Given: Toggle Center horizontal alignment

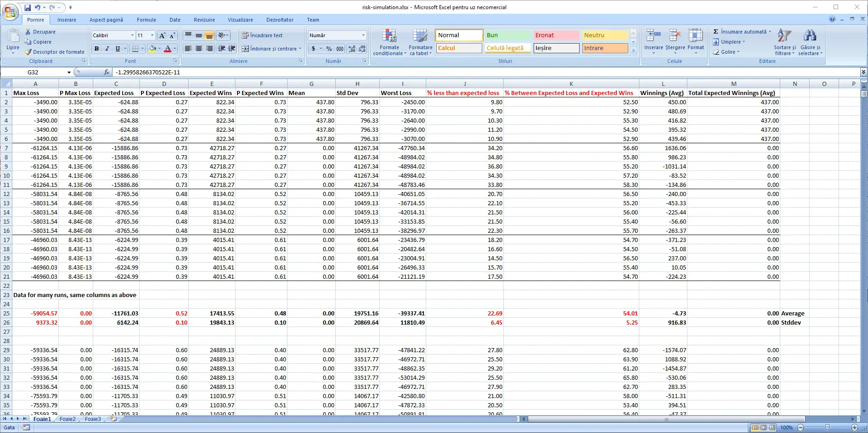Looking at the screenshot, I should [x=198, y=49].
